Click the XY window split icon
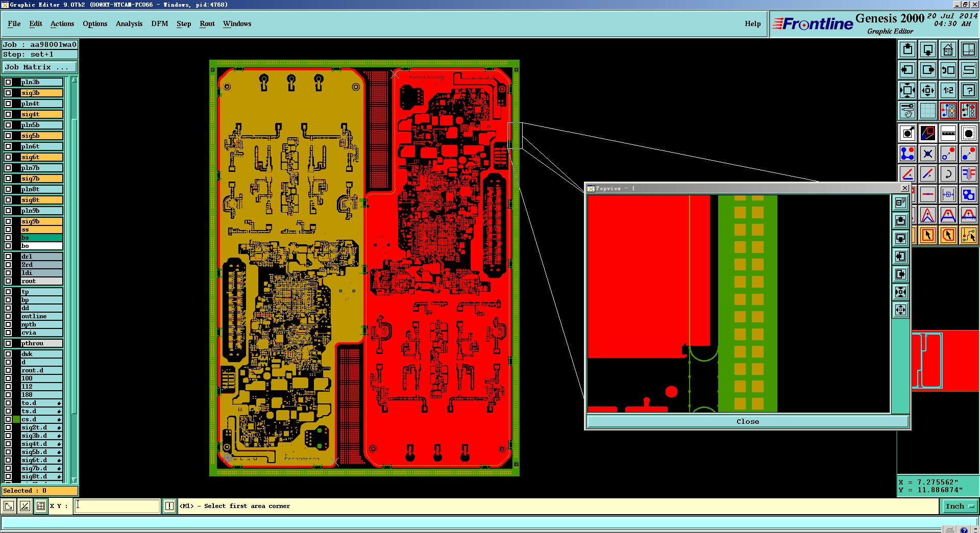The image size is (980, 533). pyautogui.click(x=968, y=49)
